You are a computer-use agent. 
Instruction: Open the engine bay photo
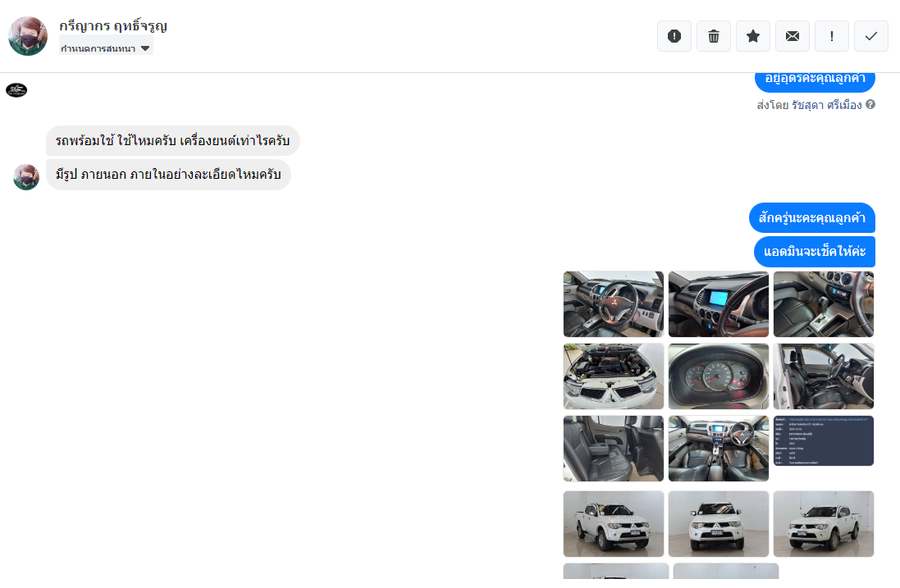coord(613,376)
